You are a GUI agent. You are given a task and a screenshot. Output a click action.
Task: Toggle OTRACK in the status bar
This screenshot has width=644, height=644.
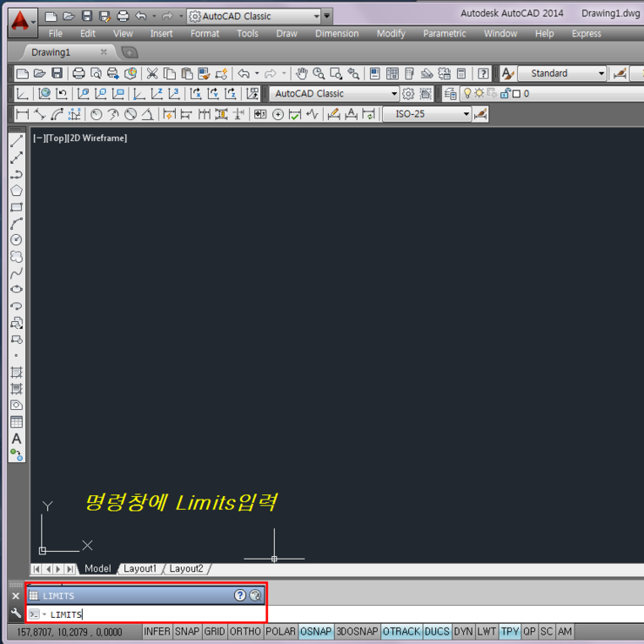coord(401,631)
